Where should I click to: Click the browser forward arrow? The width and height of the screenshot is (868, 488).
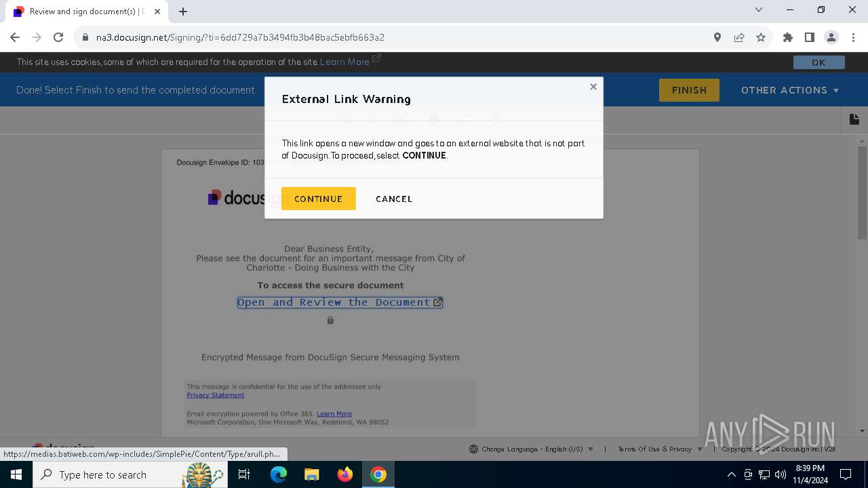coord(37,37)
